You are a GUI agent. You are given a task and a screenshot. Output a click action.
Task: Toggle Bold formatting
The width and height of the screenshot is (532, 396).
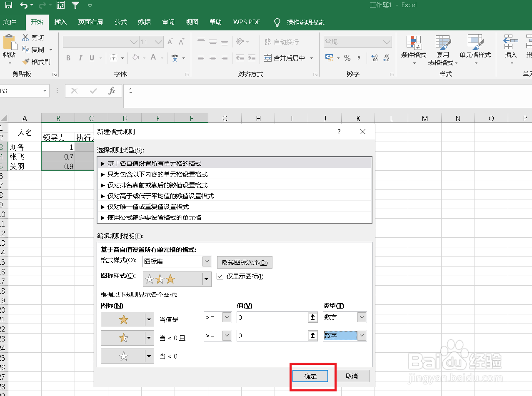click(68, 58)
